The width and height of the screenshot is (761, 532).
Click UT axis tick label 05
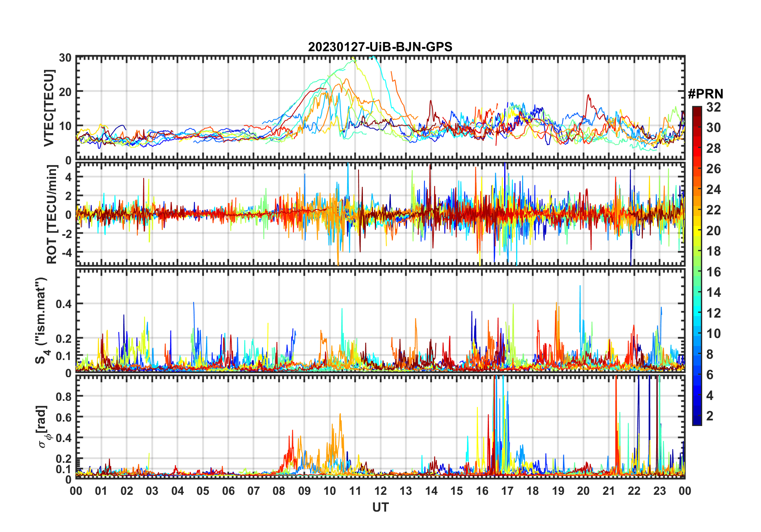click(203, 491)
